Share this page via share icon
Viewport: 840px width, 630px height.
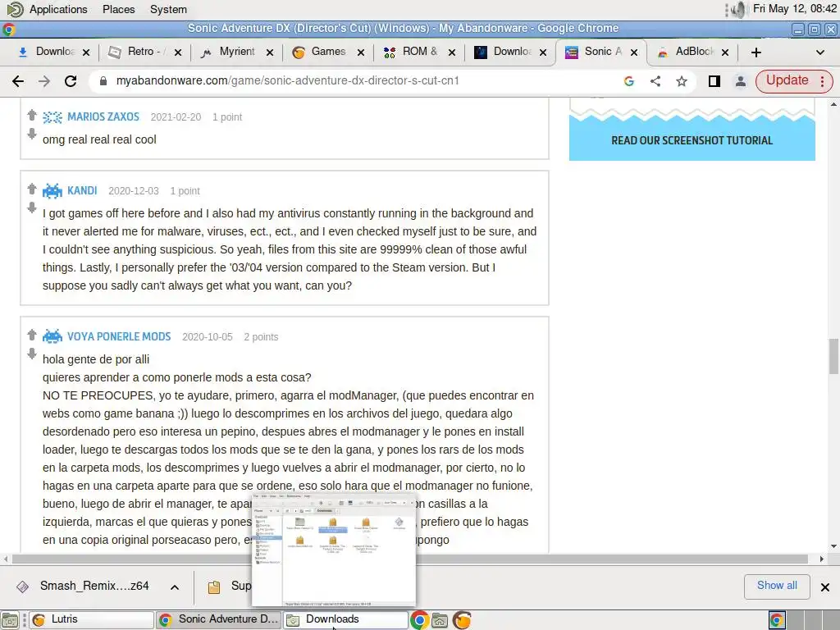[x=655, y=81]
